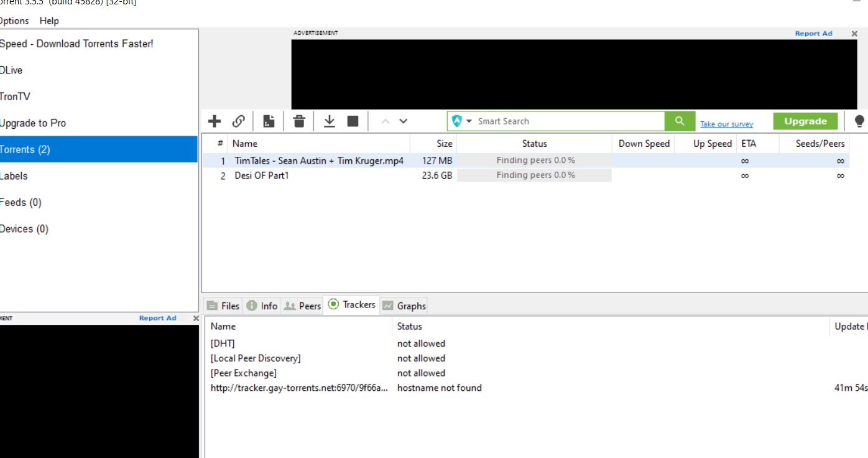Click the Create New Torrent file icon
The width and height of the screenshot is (868, 458).
pyautogui.click(x=269, y=121)
